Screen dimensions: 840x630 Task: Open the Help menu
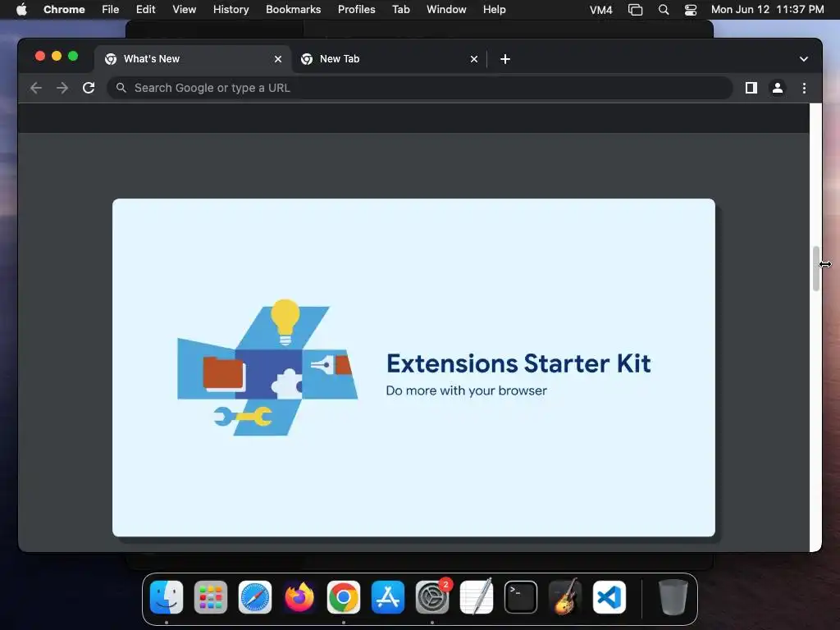click(x=494, y=9)
